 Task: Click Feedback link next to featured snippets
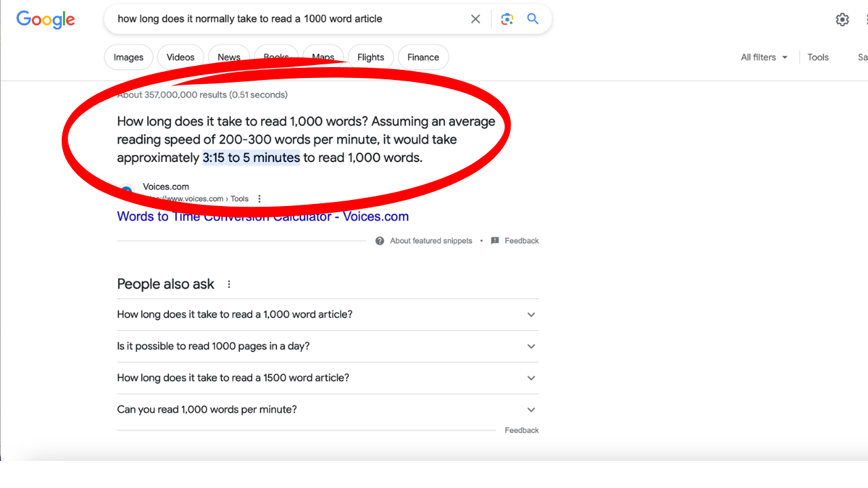point(521,241)
